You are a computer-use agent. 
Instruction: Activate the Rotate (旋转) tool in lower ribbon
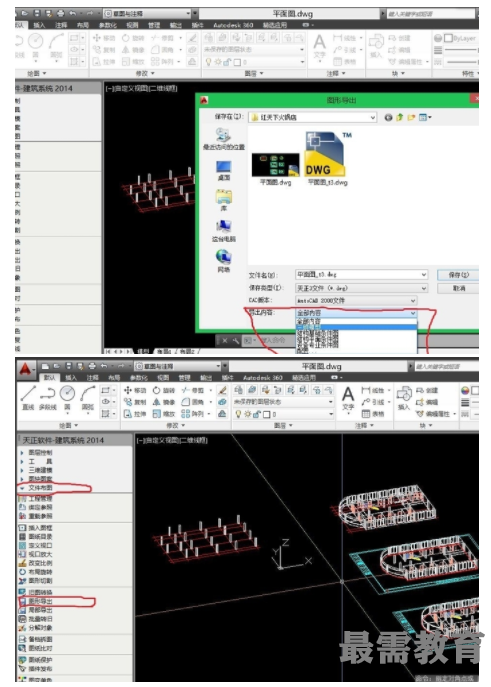(x=164, y=390)
